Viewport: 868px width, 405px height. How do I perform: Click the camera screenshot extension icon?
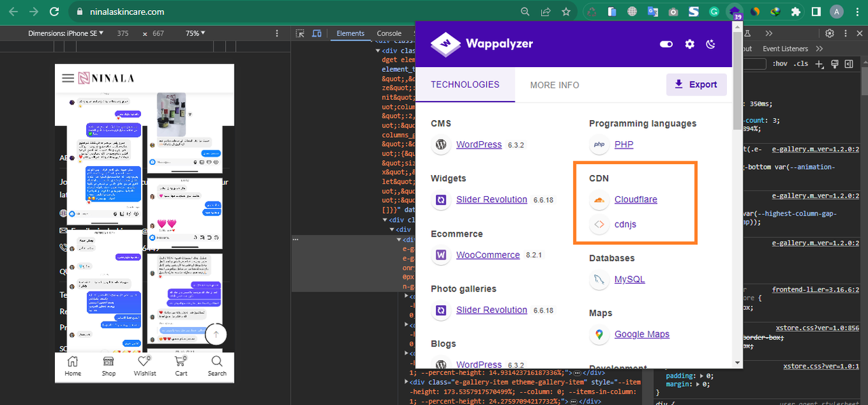coord(673,12)
